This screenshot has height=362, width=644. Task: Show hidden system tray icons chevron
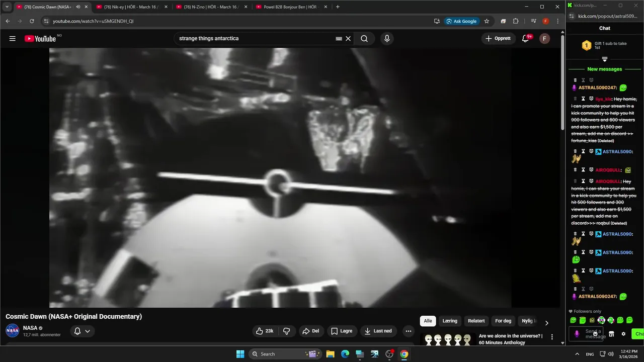[577, 354]
